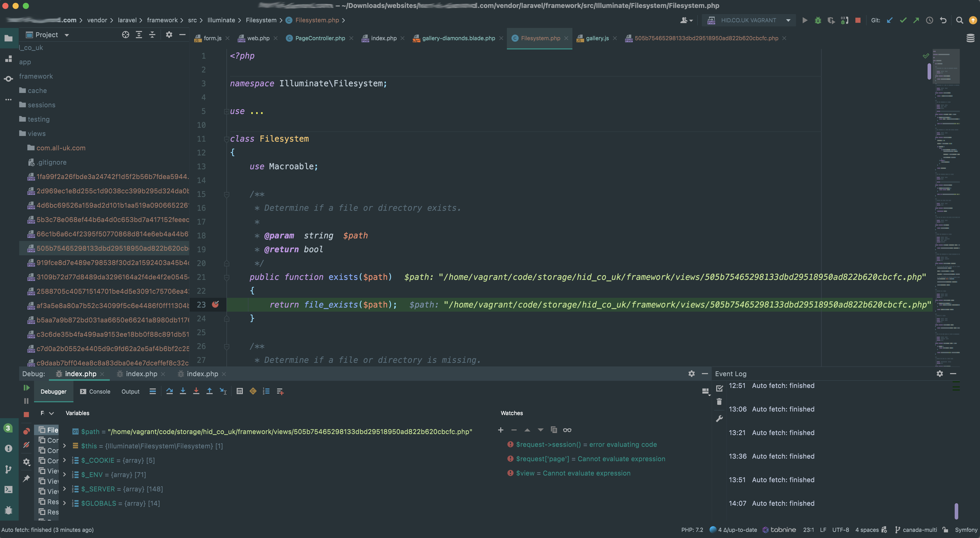Pin the debug tab with pin icon

(x=26, y=479)
